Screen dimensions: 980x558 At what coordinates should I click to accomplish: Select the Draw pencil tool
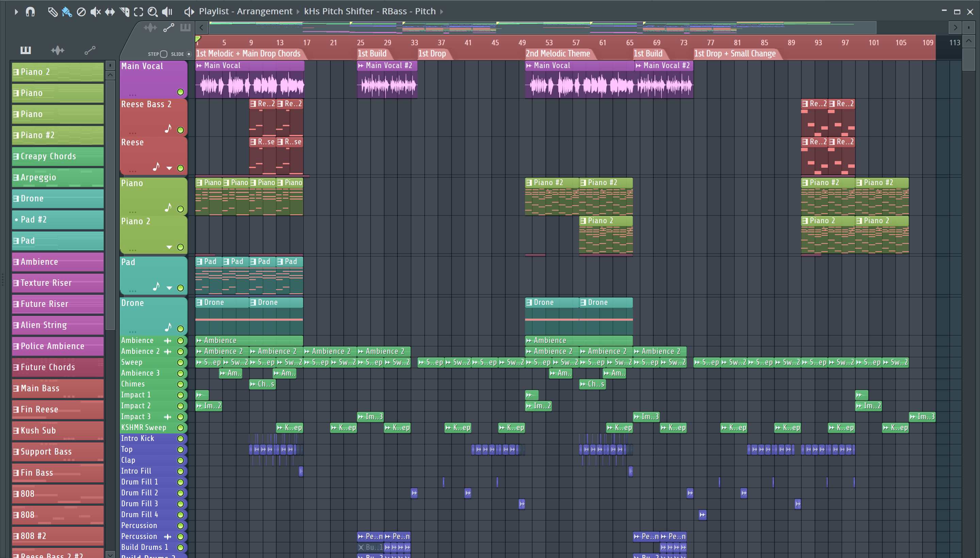point(52,12)
